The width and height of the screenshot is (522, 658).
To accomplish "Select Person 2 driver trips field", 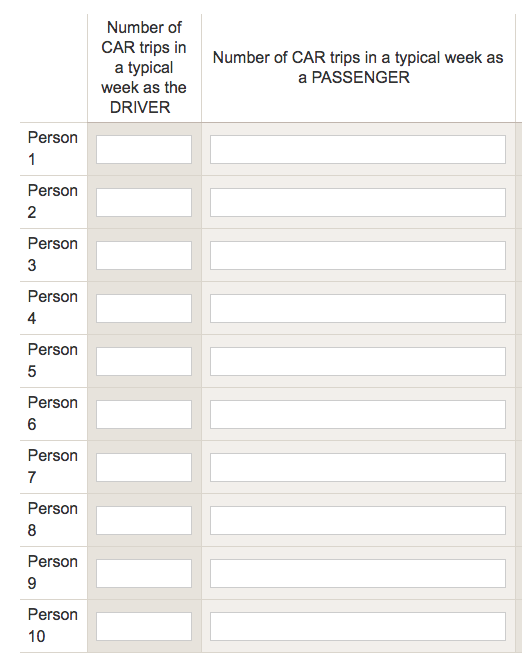I will (x=144, y=202).
